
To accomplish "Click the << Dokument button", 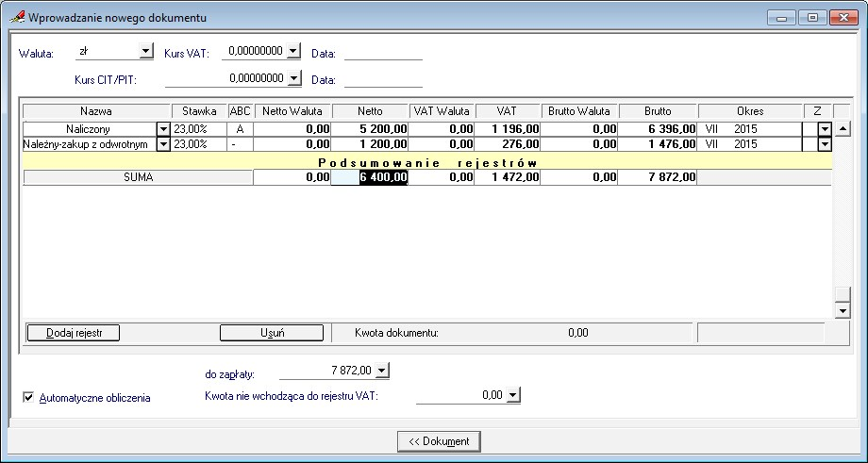I will [x=440, y=441].
